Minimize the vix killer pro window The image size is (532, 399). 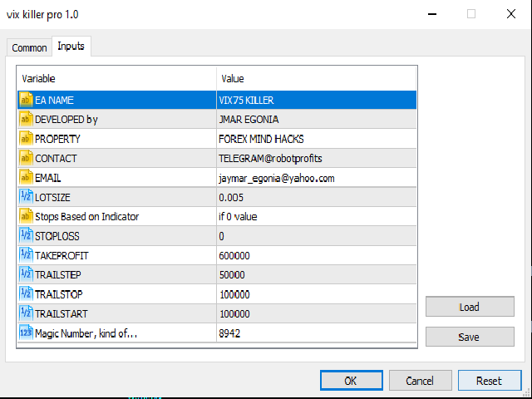(x=432, y=14)
